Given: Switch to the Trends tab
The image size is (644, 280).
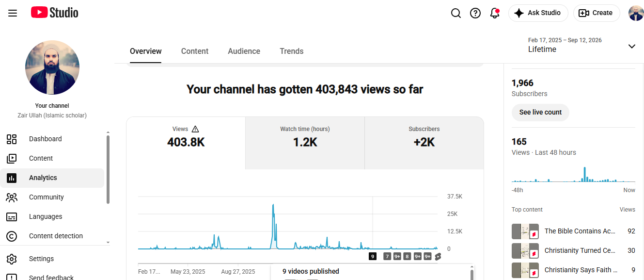Looking at the screenshot, I should pyautogui.click(x=292, y=51).
